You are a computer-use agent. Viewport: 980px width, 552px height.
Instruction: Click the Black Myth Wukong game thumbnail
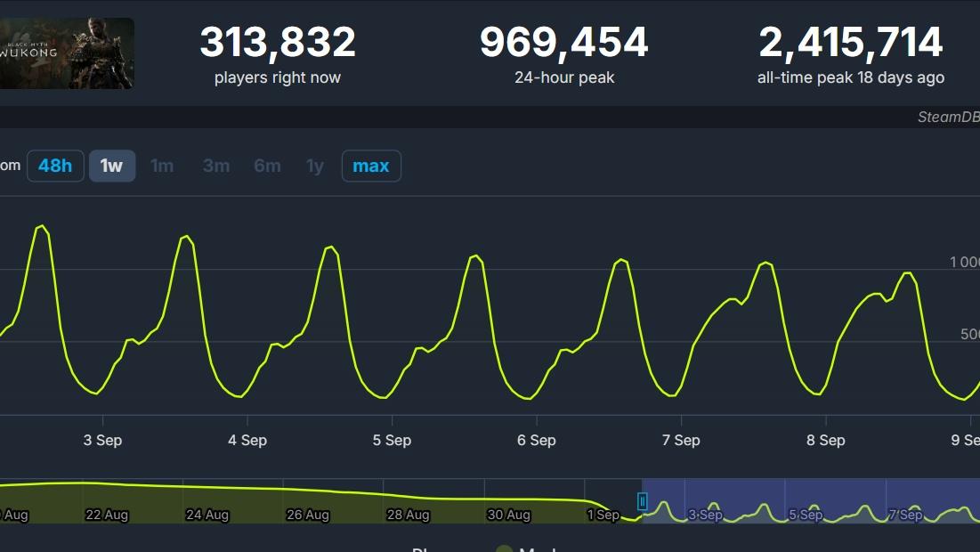pyautogui.click(x=67, y=53)
